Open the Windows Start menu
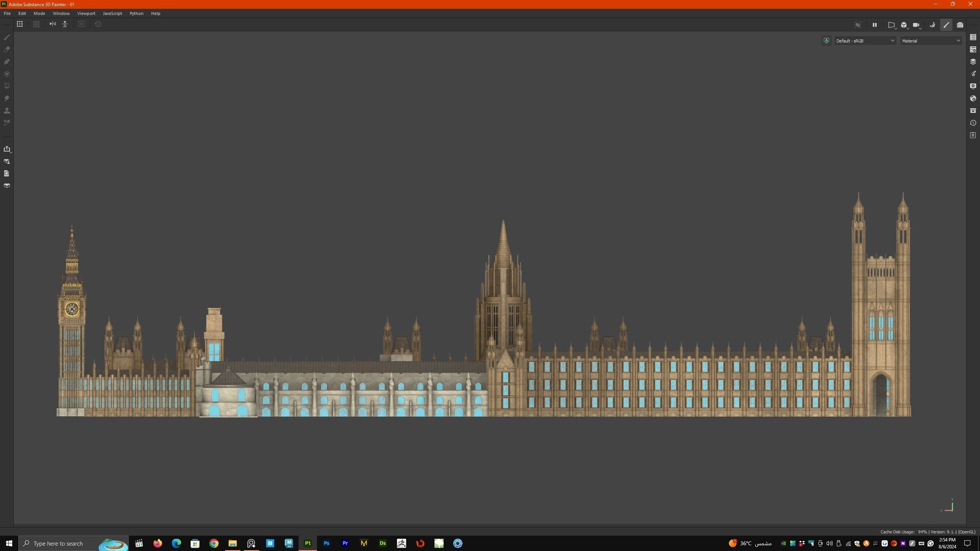 (x=9, y=543)
